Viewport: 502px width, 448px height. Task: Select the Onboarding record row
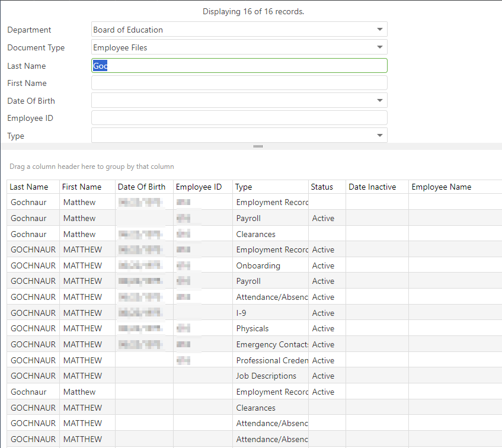pos(258,265)
